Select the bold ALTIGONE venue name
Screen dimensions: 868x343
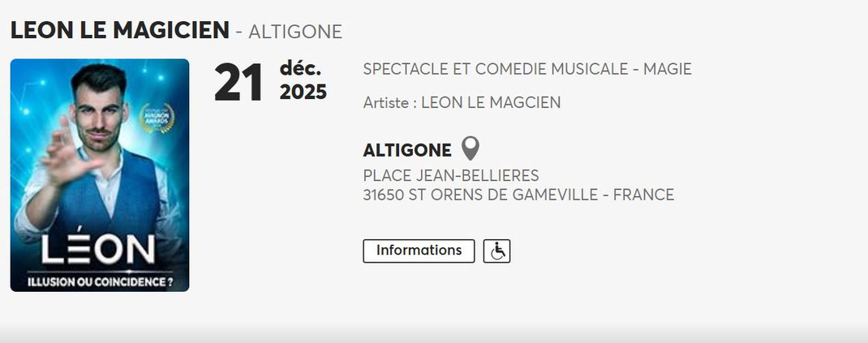click(407, 150)
